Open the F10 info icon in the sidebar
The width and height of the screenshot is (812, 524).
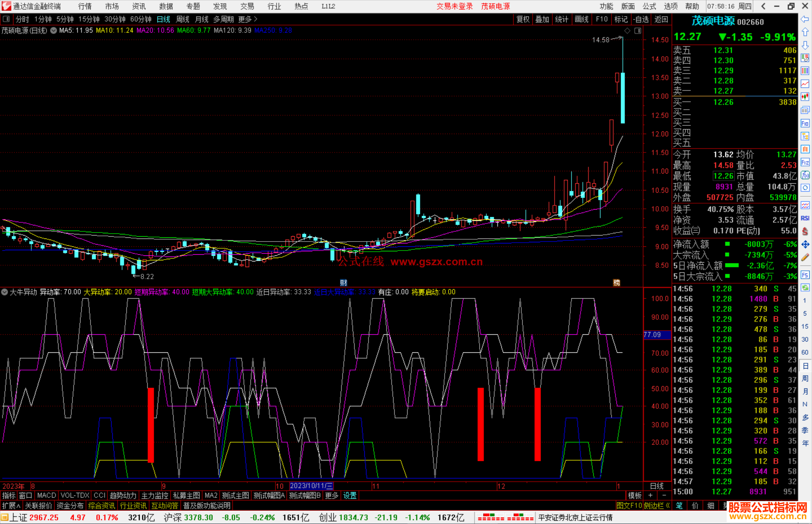(x=805, y=123)
